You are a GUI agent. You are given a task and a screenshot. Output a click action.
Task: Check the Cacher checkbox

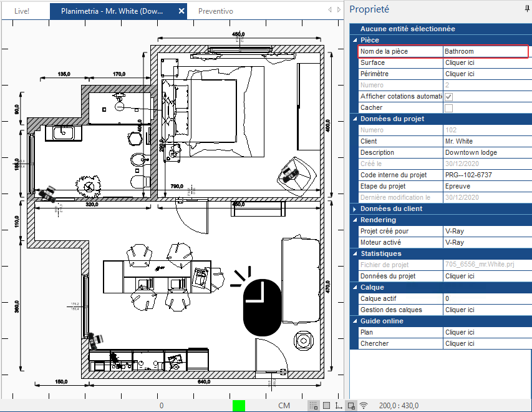[x=448, y=108]
